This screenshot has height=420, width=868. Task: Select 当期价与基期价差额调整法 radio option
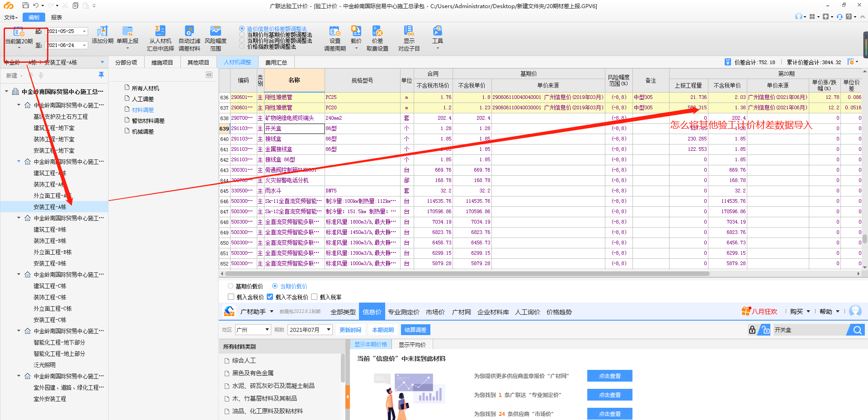pyautogui.click(x=242, y=34)
